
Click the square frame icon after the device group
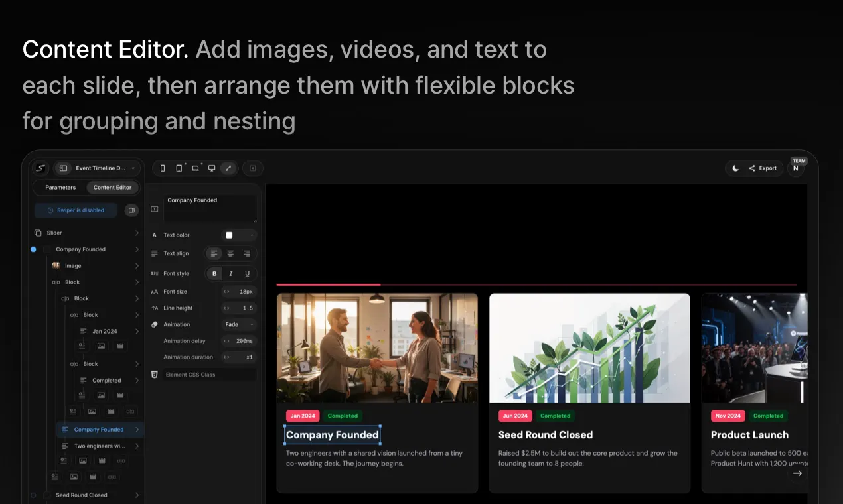pos(253,168)
